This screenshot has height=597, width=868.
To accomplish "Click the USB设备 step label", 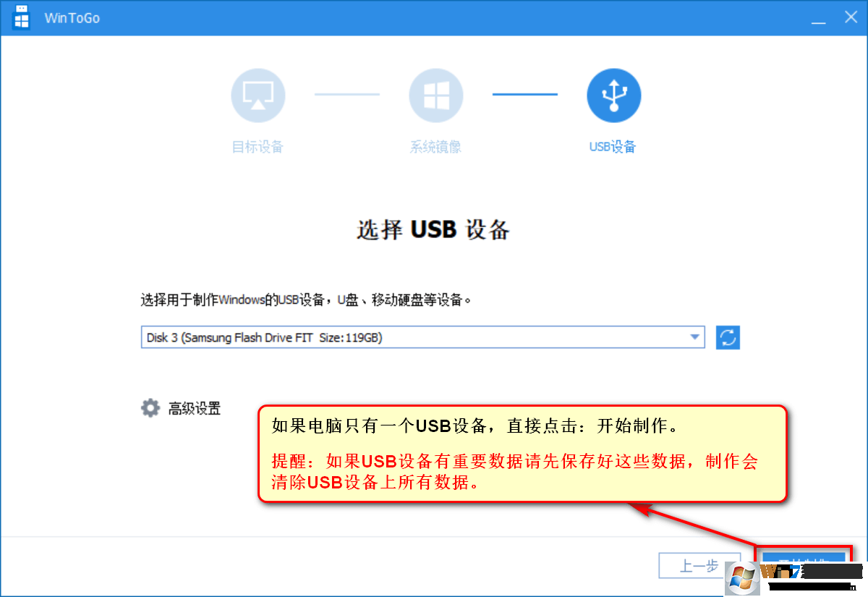I will pyautogui.click(x=613, y=147).
